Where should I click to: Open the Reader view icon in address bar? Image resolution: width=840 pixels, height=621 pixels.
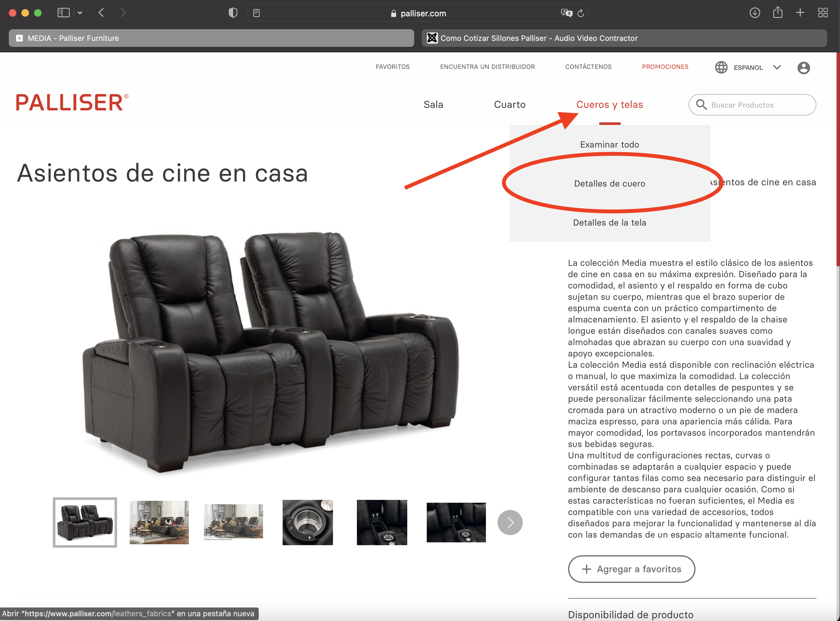tap(257, 13)
